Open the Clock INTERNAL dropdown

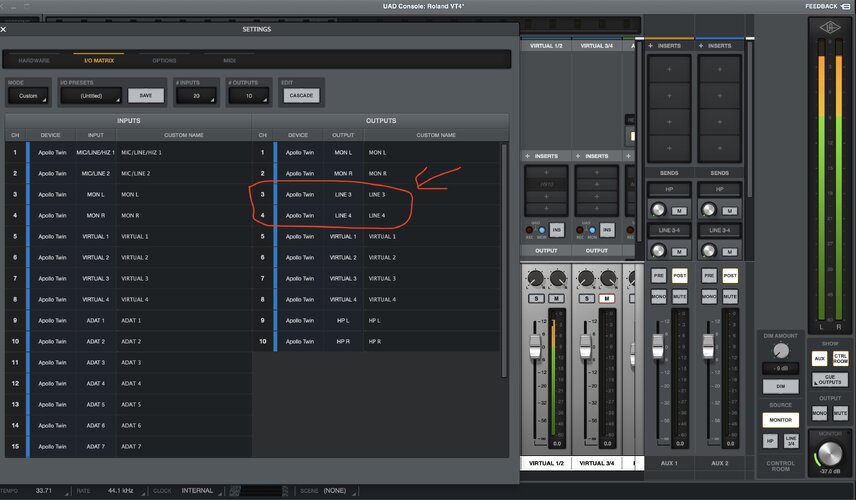click(200, 491)
